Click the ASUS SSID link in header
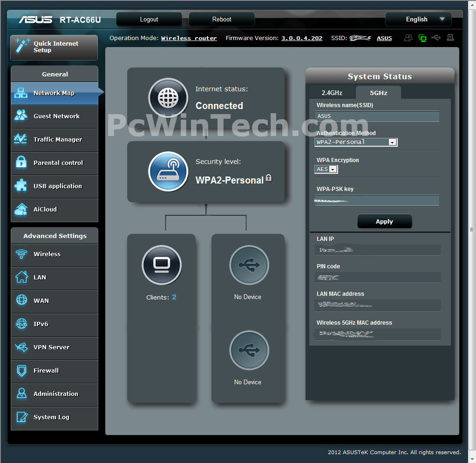Image resolution: width=476 pixels, height=463 pixels. [384, 38]
